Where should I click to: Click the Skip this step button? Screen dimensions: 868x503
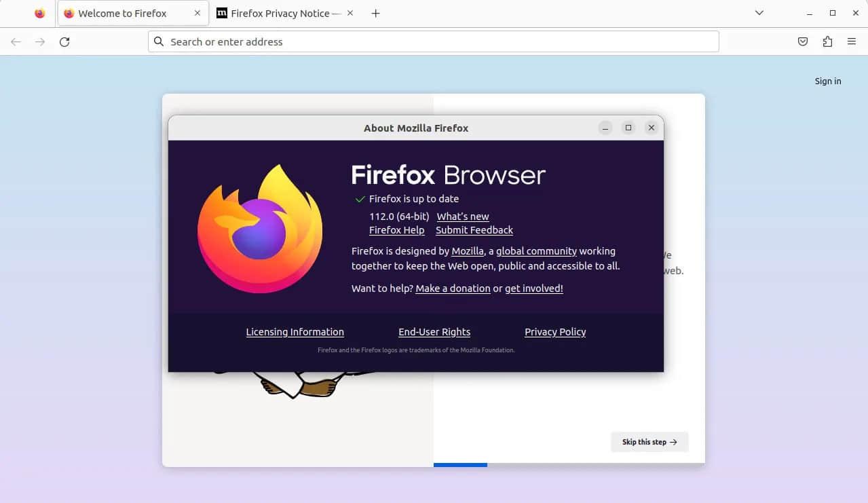click(x=649, y=442)
